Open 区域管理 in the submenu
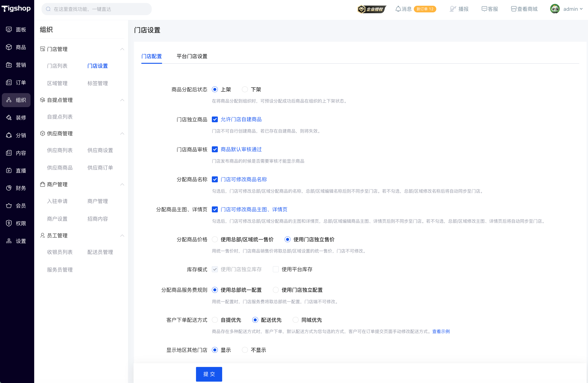Screen dimensions: 588x383 pyautogui.click(x=57, y=83)
